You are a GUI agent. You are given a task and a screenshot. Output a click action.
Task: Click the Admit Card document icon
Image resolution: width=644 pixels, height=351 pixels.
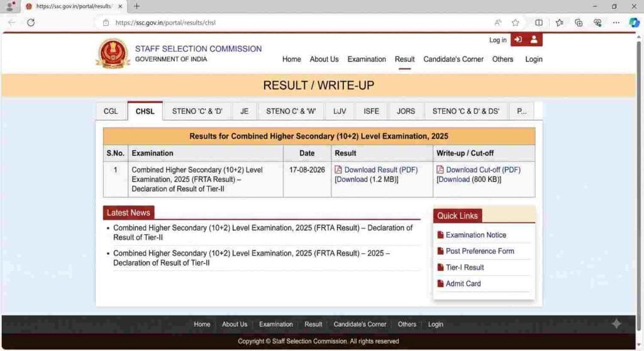440,283
